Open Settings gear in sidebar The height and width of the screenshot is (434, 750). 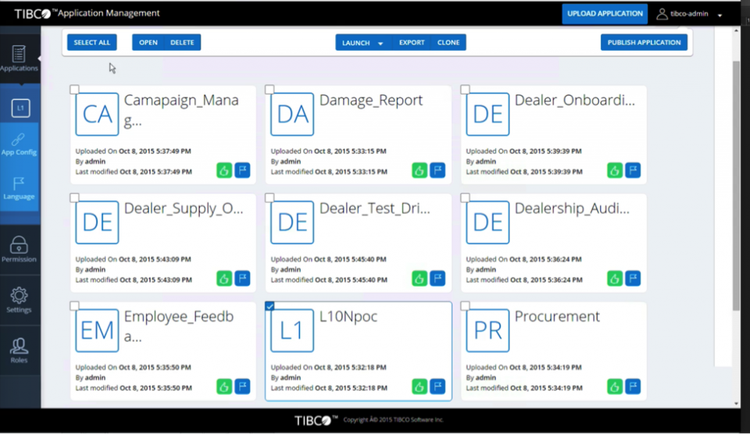(19, 300)
